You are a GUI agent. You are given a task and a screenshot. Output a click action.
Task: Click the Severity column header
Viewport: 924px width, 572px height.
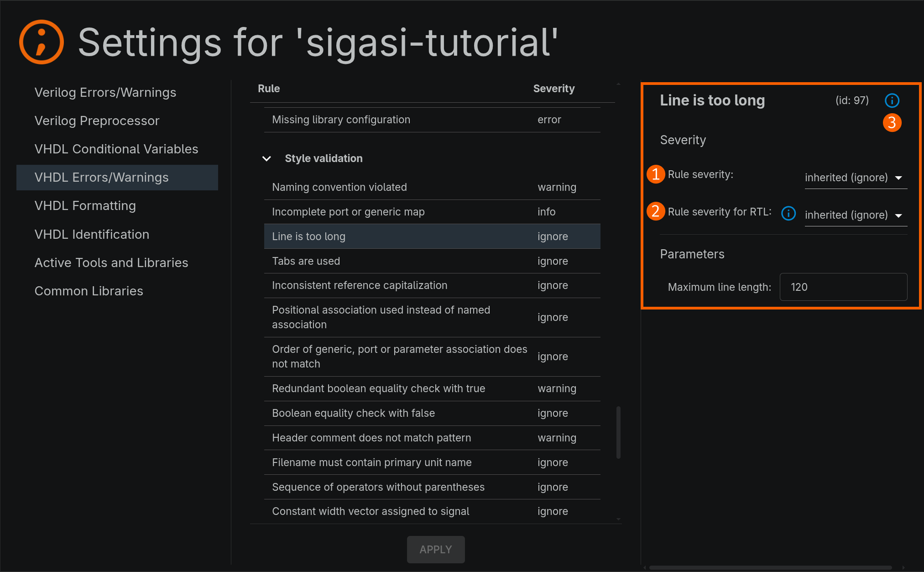tap(554, 89)
